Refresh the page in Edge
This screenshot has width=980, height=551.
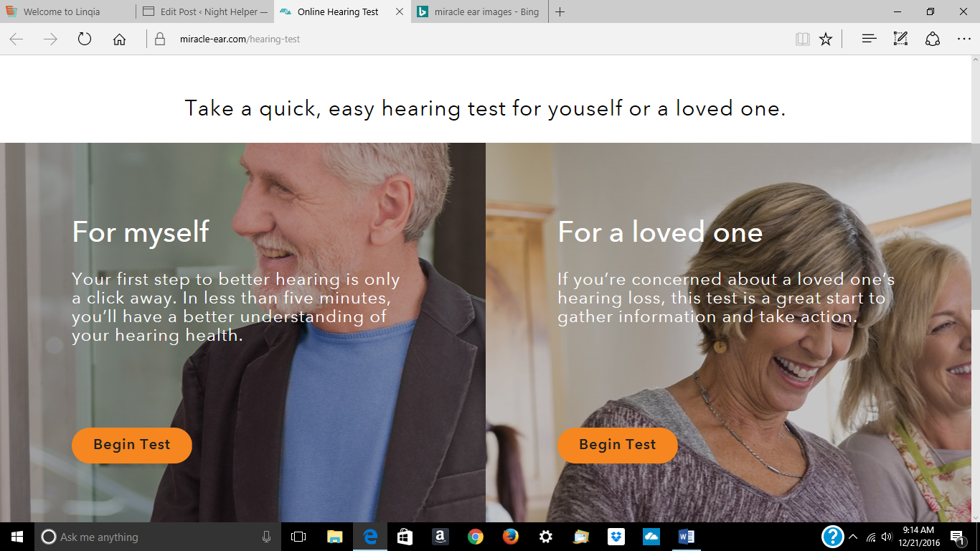click(85, 39)
